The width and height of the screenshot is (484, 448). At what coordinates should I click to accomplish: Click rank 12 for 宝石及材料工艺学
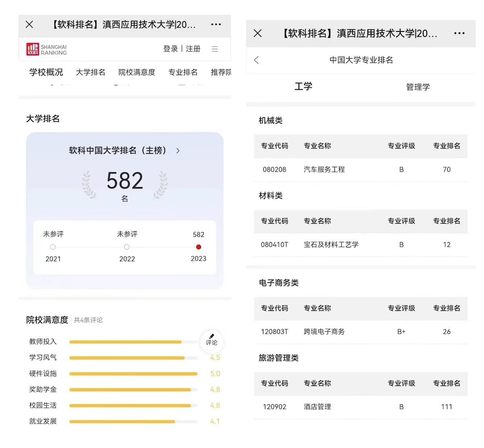tap(447, 245)
